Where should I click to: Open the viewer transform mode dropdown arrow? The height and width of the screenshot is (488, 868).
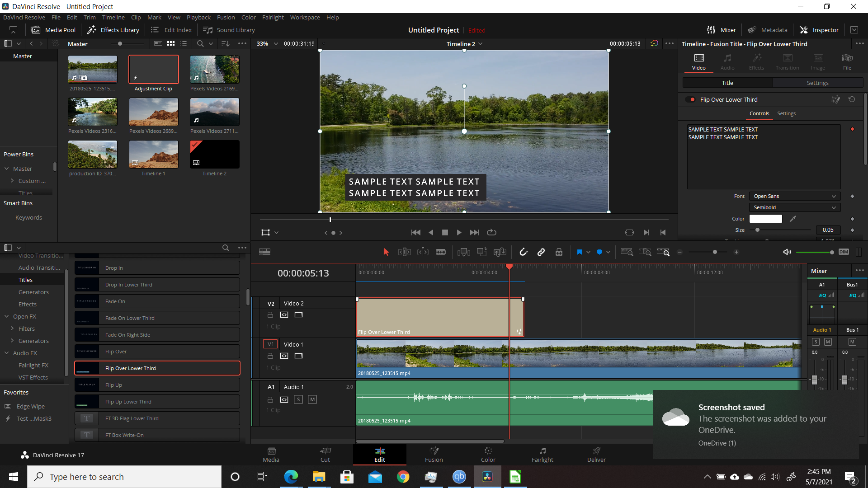click(x=276, y=233)
